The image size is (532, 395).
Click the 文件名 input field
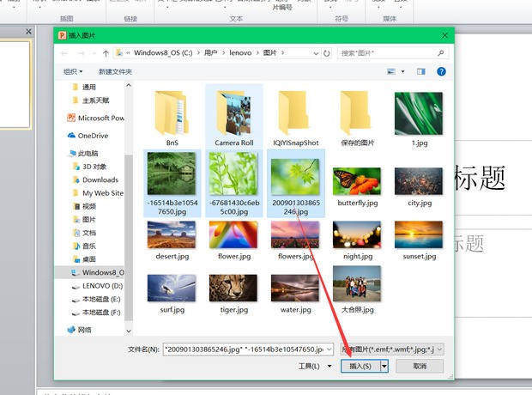[x=247, y=349]
